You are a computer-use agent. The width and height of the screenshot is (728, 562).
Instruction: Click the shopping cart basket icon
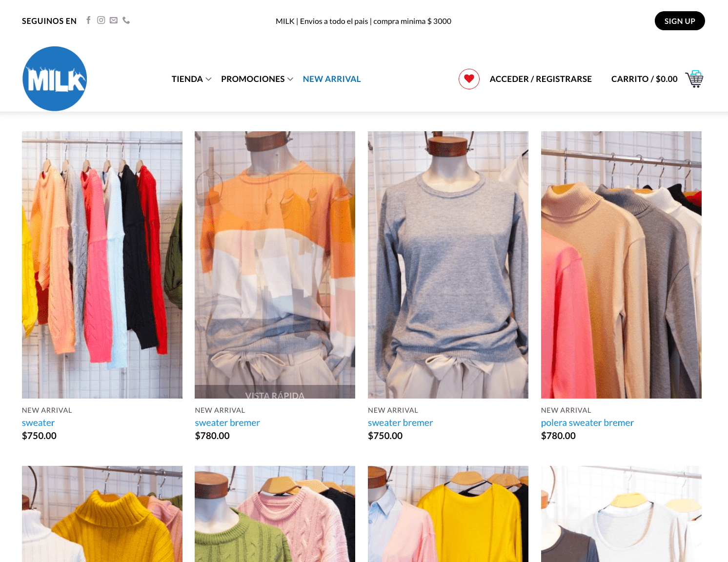694,79
